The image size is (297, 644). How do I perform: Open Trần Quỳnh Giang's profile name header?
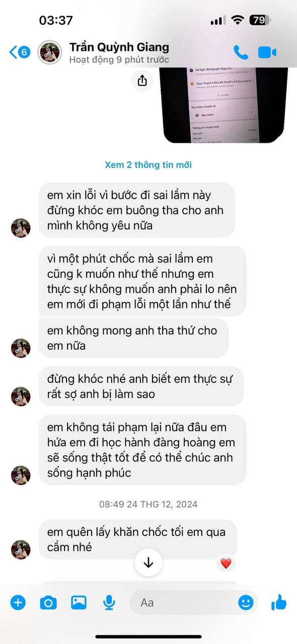point(119,47)
